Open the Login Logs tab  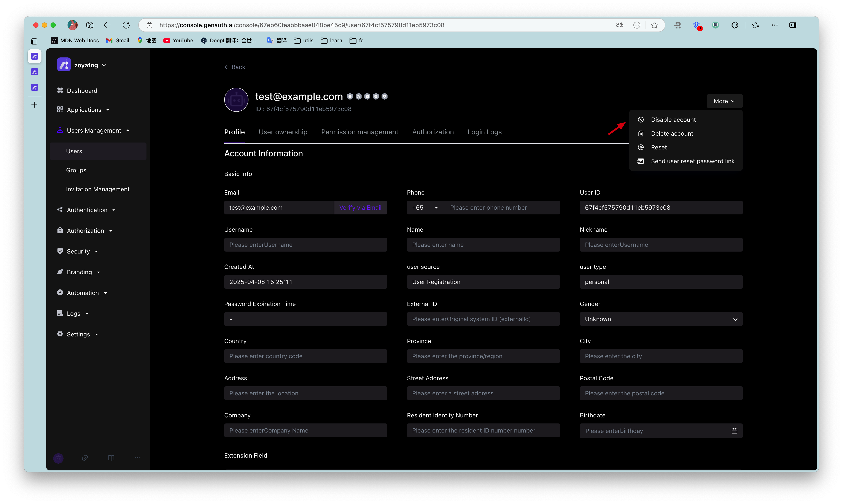click(484, 132)
